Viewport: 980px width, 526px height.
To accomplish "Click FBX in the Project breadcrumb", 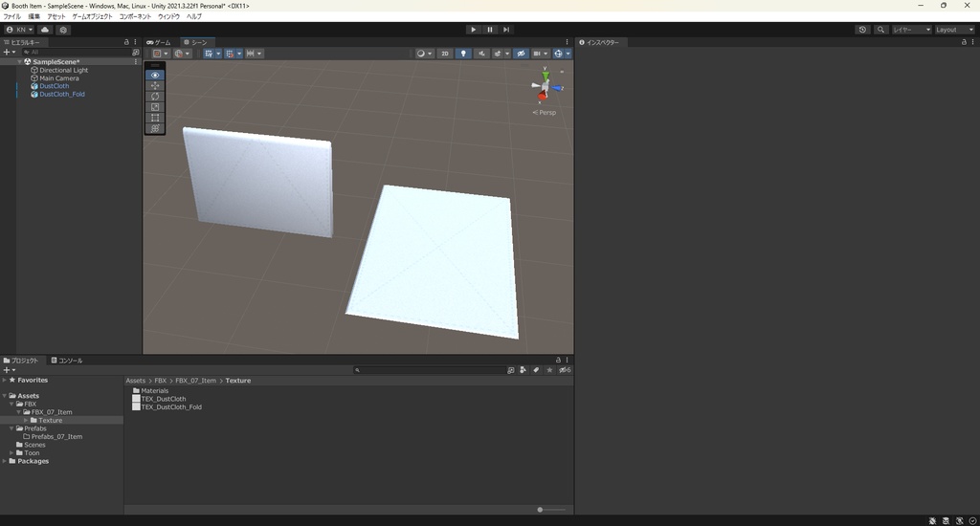I will pos(161,381).
